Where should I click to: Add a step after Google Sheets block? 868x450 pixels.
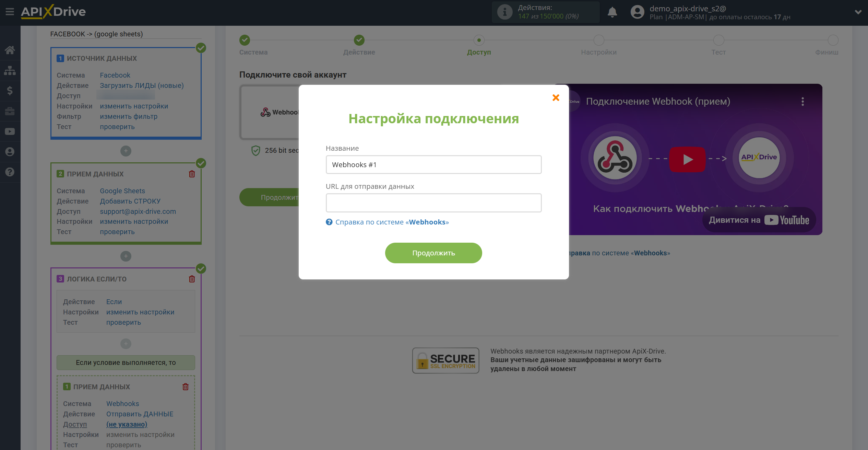click(126, 256)
